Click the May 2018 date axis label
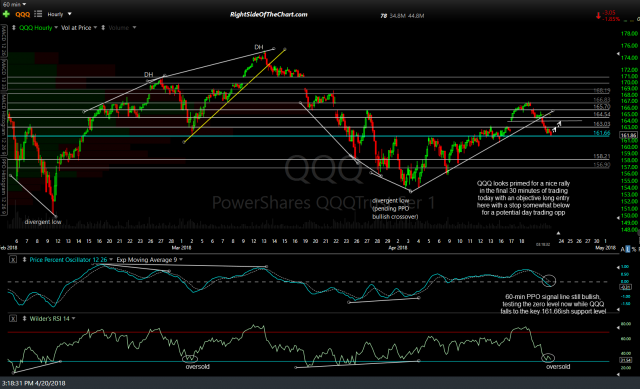 [x=605, y=248]
